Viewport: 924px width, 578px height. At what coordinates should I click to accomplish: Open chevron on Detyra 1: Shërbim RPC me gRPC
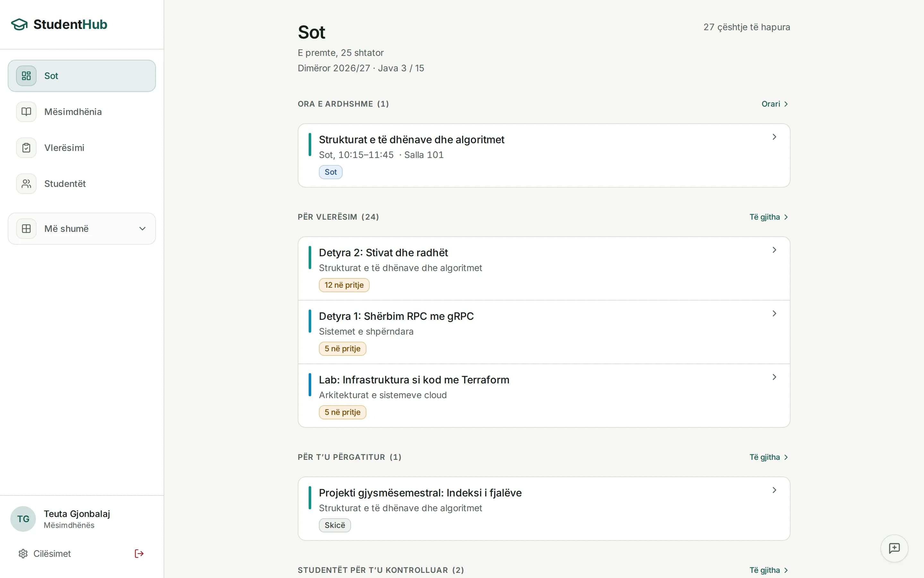tap(774, 313)
